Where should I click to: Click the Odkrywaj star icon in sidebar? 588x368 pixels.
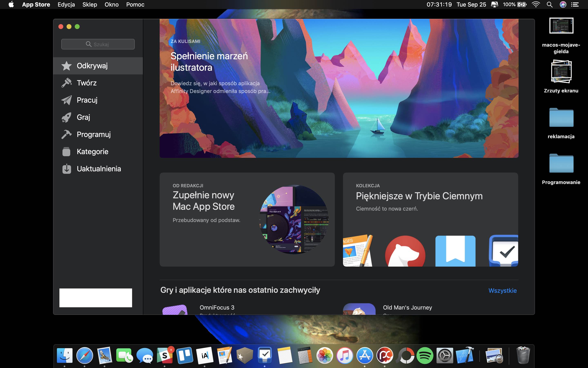pos(66,66)
